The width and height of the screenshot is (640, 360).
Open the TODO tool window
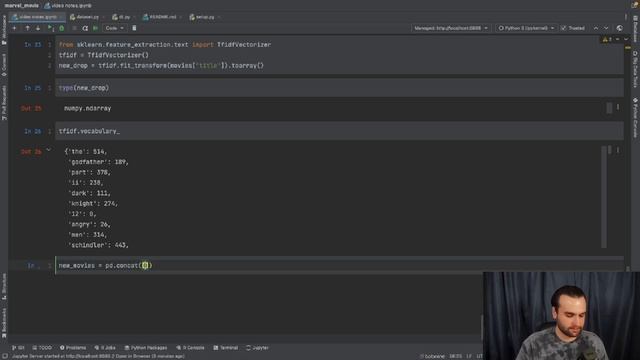coord(42,348)
